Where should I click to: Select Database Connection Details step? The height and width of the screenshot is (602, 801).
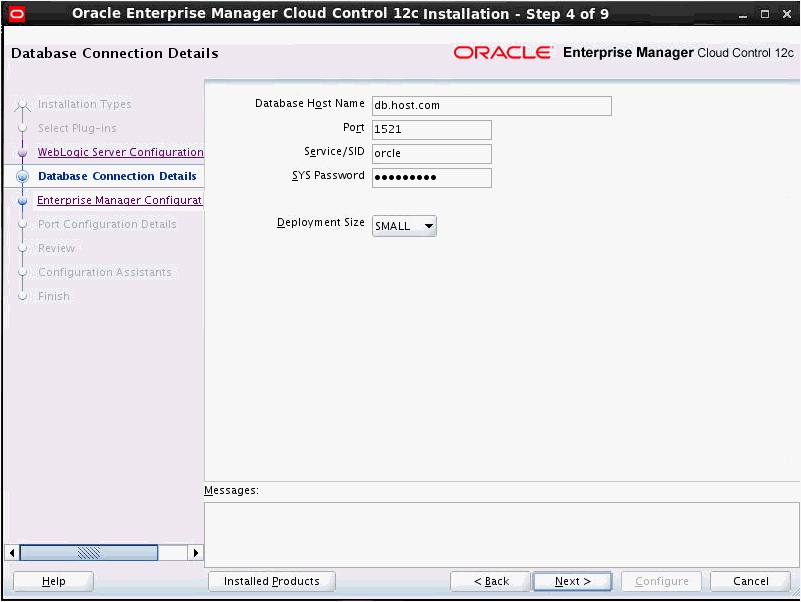tap(117, 176)
